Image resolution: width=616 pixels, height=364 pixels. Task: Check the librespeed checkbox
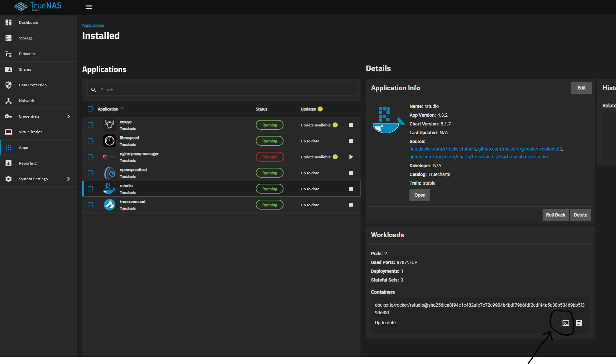tap(90, 141)
